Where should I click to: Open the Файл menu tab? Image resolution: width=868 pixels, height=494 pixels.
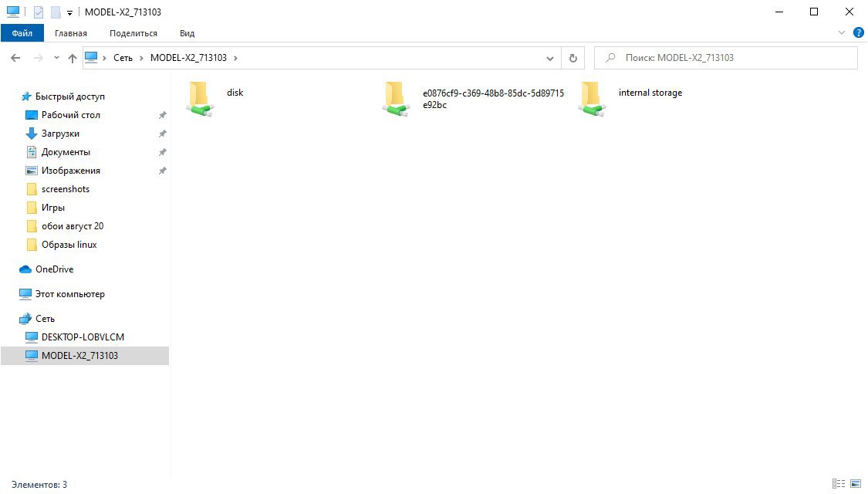click(22, 33)
